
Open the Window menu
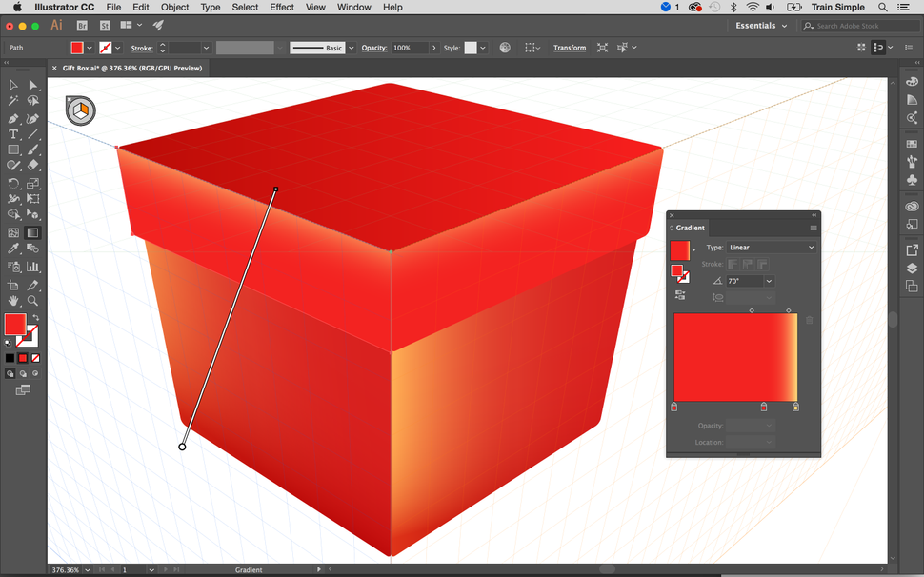353,7
